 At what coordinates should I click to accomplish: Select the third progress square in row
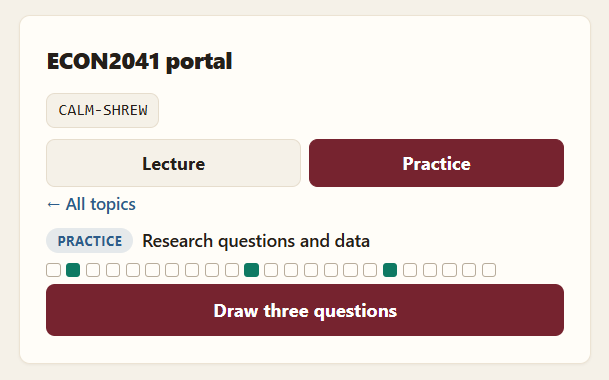(93, 270)
